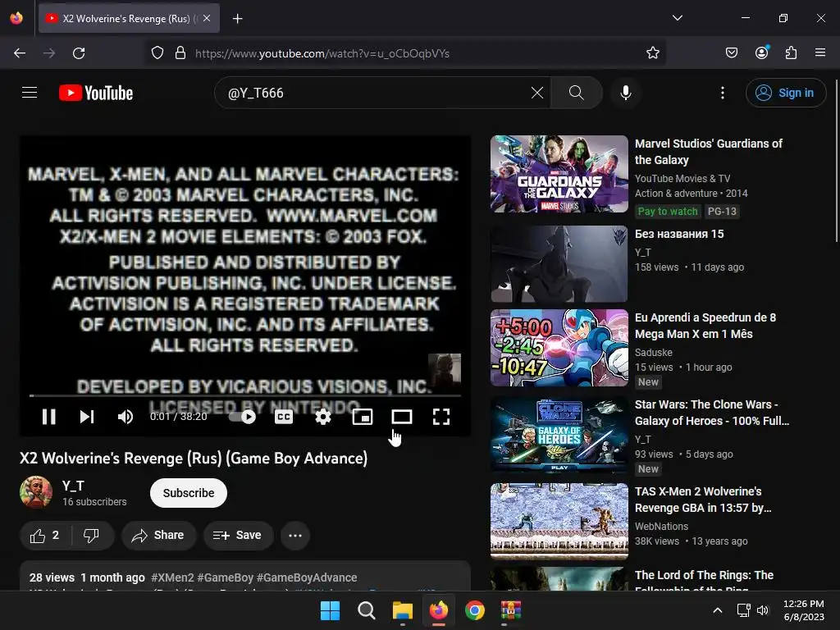Viewport: 840px width, 630px height.
Task: Click the Pay to watch badge
Action: pos(668,212)
